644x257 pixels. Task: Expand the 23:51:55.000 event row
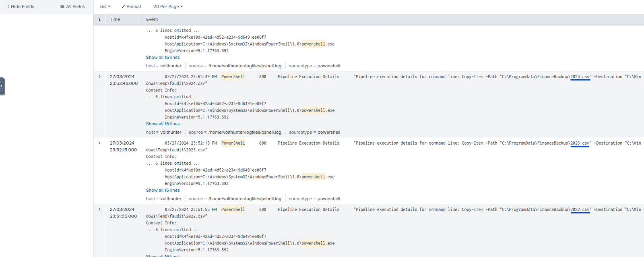(x=100, y=209)
